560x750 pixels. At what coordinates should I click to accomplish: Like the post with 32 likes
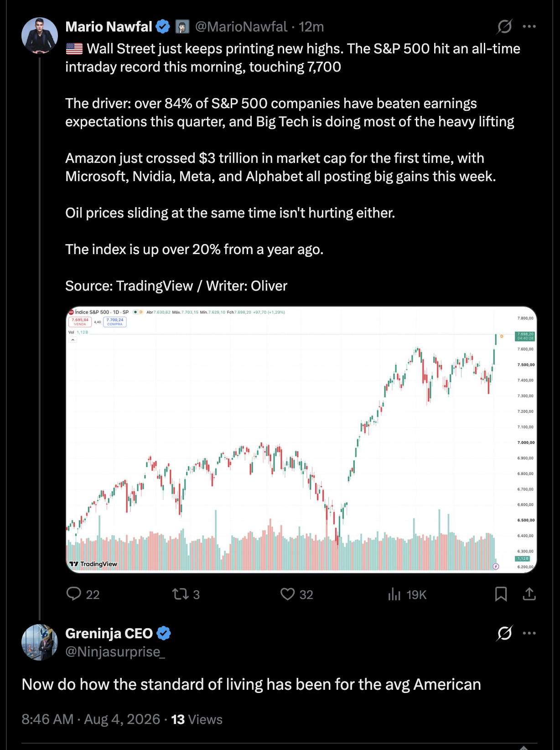287,594
